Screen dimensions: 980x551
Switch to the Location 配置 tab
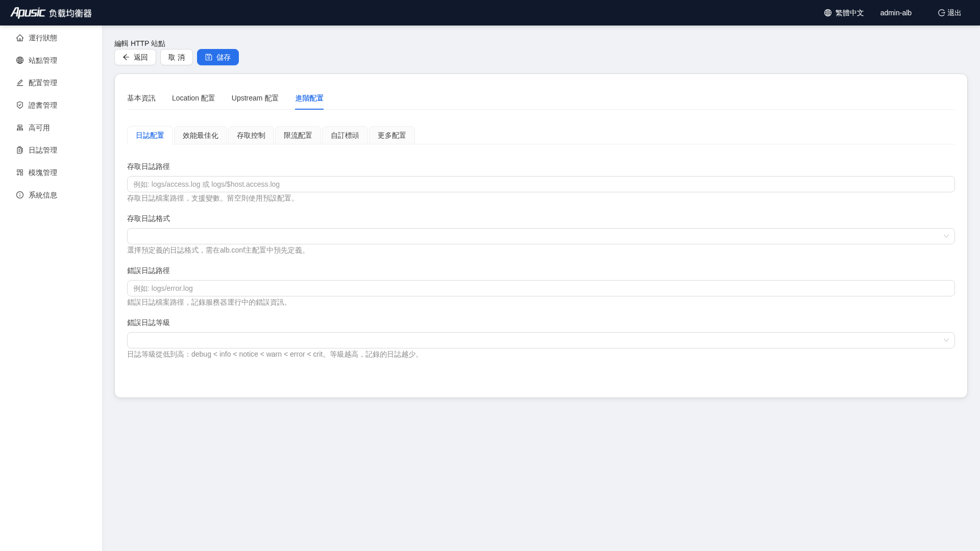(x=193, y=98)
